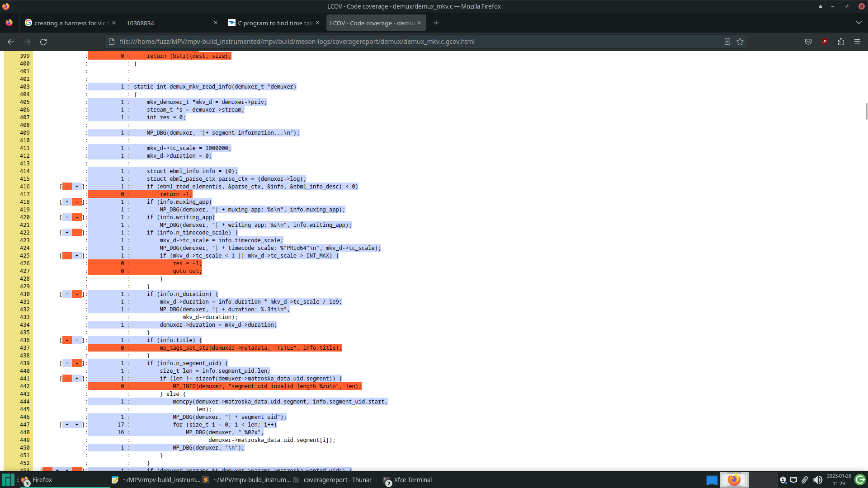The width and height of the screenshot is (868, 488).
Task: Bookmark this page with the star icon
Action: click(740, 42)
